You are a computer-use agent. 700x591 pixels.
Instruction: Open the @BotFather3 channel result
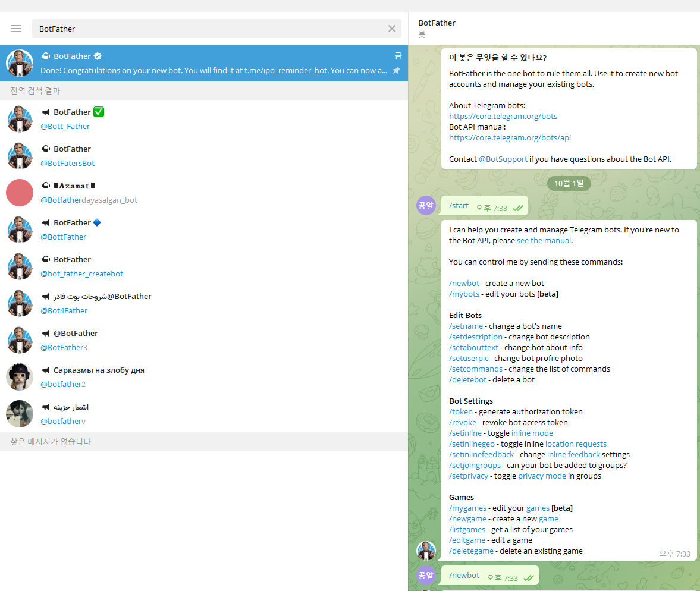pyautogui.click(x=204, y=340)
